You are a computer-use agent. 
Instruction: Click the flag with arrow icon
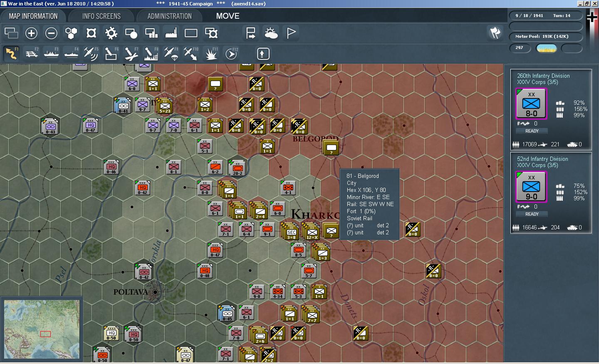click(x=251, y=33)
